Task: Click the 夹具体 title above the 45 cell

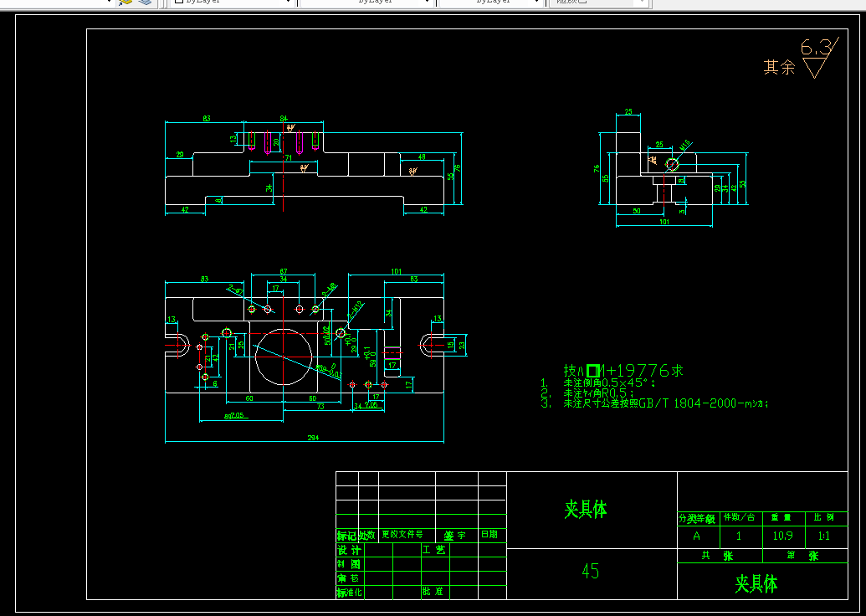Action: pos(586,509)
